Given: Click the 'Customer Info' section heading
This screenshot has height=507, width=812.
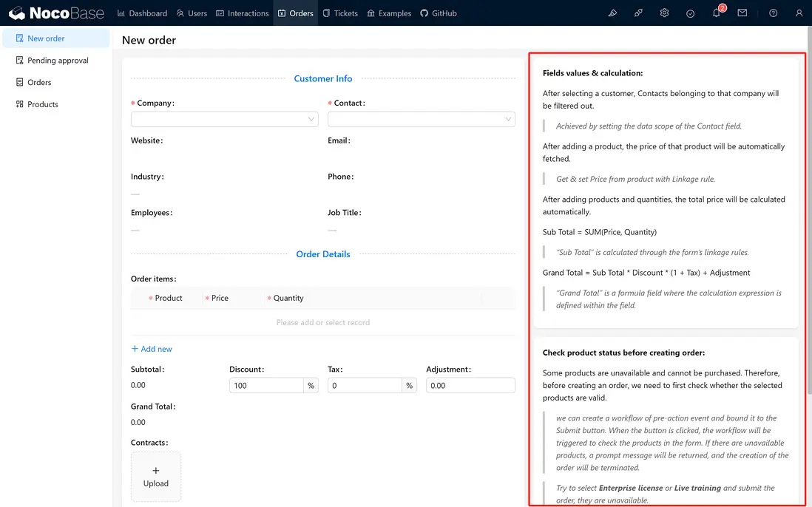Looking at the screenshot, I should click(x=323, y=78).
